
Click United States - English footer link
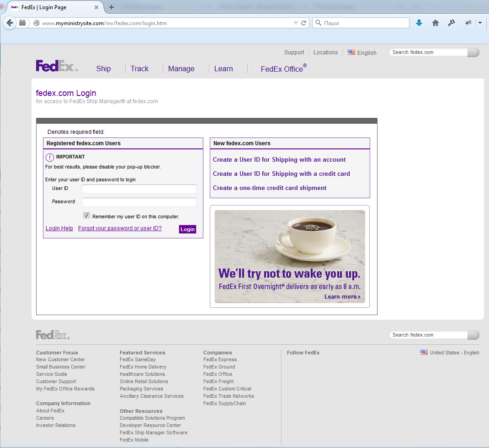[454, 353]
